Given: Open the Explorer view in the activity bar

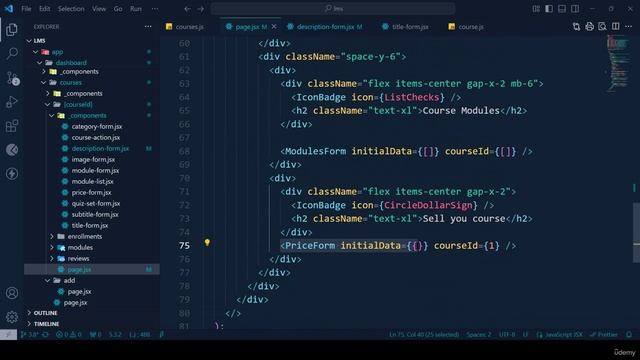Looking at the screenshot, I should (x=12, y=29).
